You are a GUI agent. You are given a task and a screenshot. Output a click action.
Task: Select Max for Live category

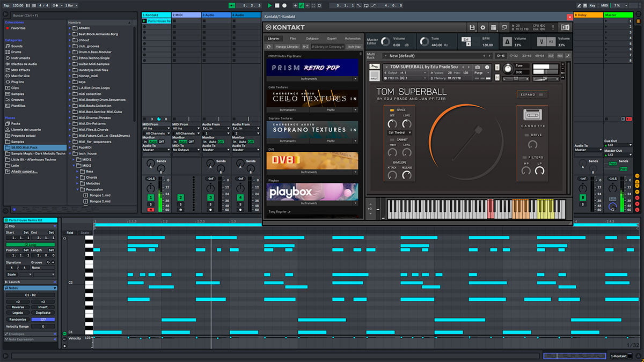point(20,76)
